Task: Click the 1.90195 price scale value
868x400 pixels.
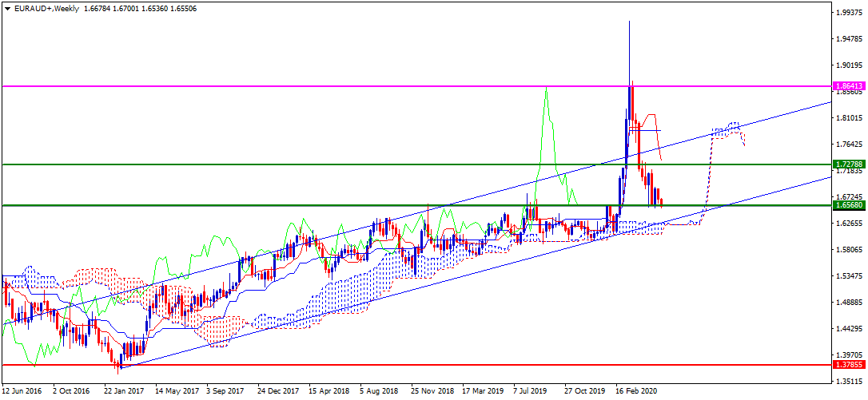Action: click(x=849, y=65)
